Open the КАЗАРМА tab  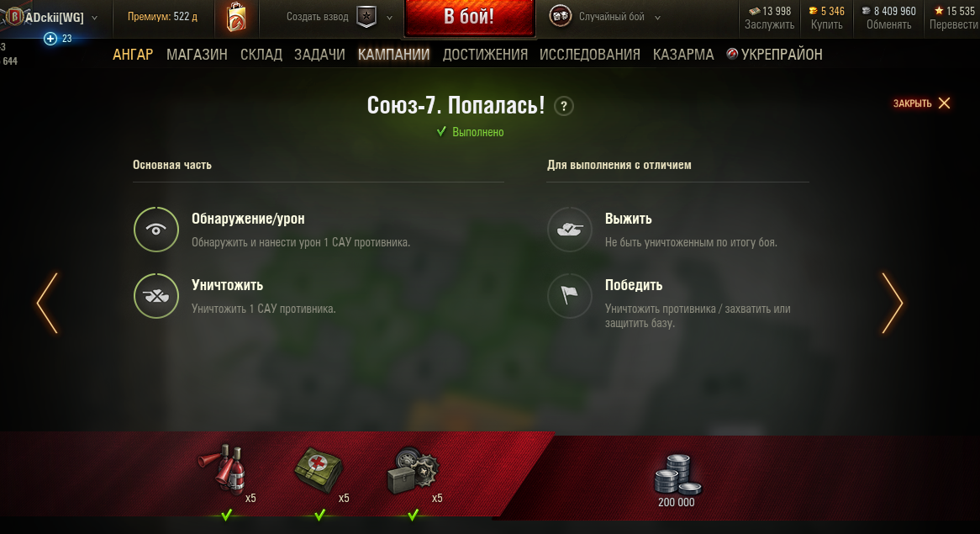(x=683, y=55)
